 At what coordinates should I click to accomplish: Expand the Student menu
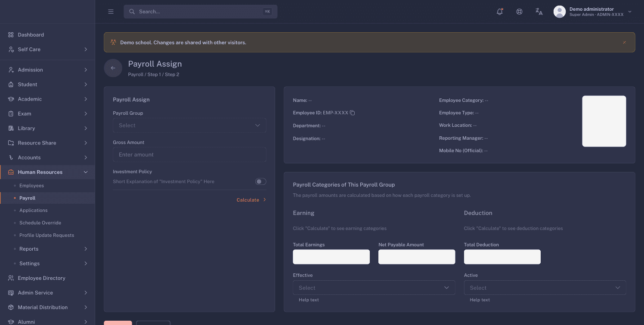[x=47, y=85]
